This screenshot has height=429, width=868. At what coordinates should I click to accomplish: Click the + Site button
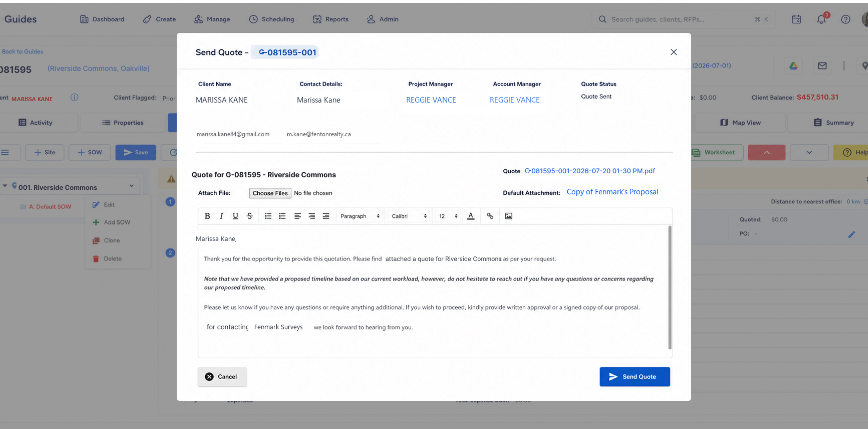click(44, 152)
